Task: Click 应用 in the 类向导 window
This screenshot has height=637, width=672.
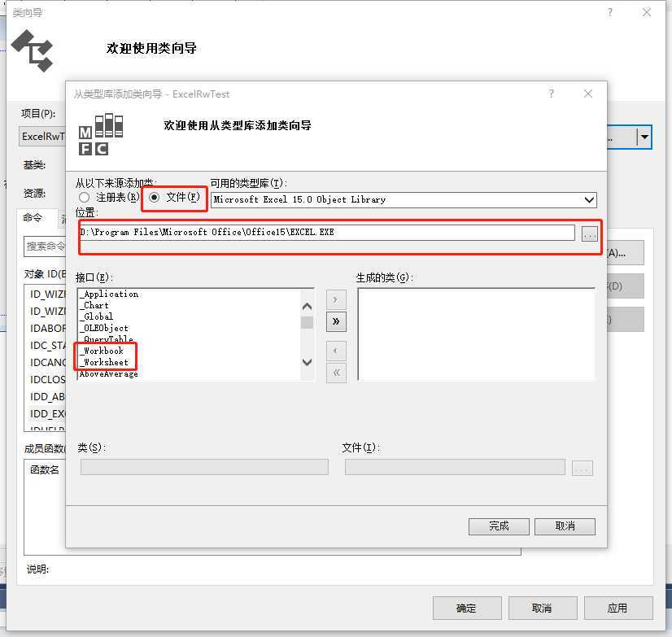Action: pyautogui.click(x=618, y=608)
